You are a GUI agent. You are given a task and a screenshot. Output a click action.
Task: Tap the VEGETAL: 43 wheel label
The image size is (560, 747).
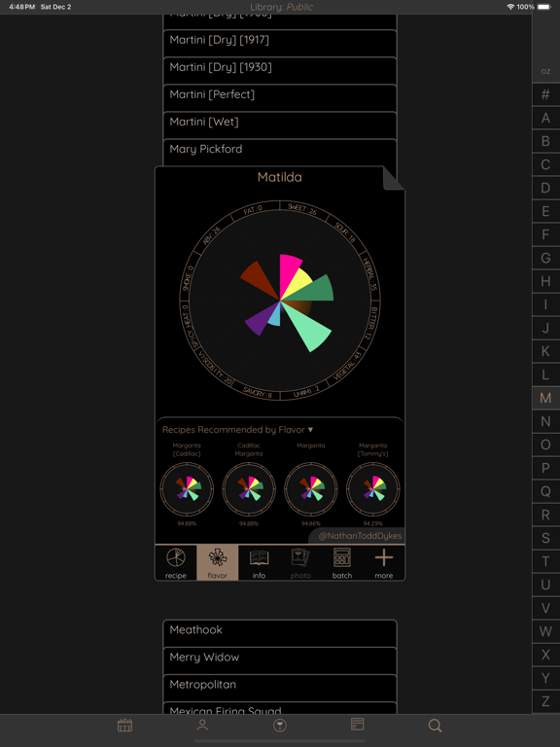point(348,366)
